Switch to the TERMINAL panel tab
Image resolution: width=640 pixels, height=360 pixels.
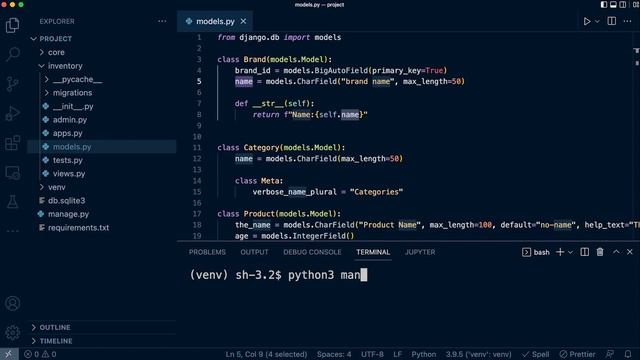tap(373, 252)
